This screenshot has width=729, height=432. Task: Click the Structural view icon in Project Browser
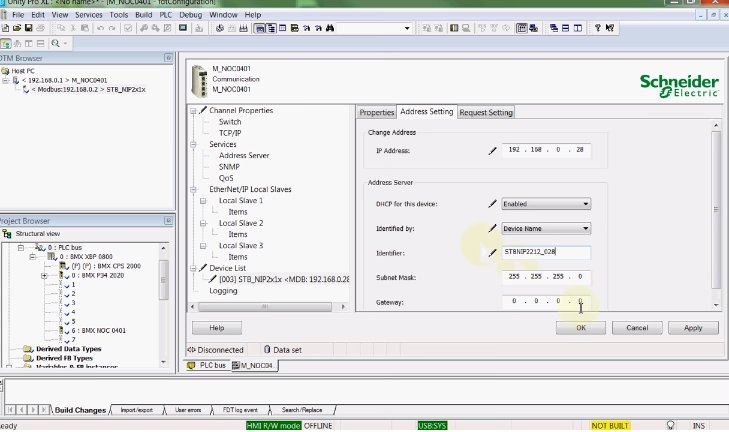[x=7, y=233]
